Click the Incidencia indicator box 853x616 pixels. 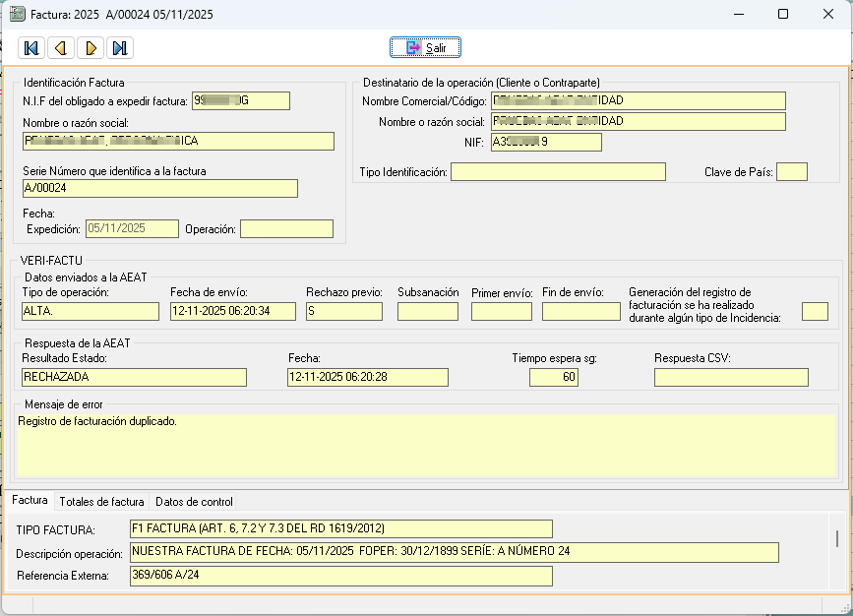pos(815,312)
